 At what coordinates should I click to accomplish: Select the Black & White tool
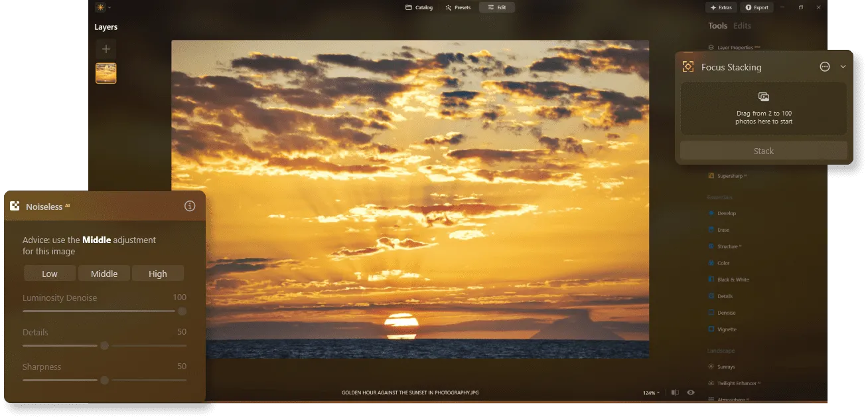tap(733, 280)
